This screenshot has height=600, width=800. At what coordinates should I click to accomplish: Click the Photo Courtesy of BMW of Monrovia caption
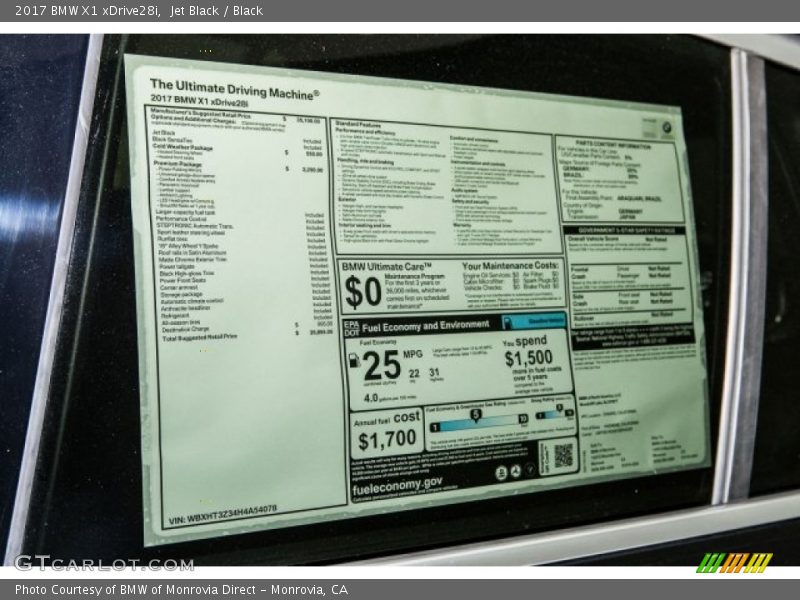click(181, 590)
